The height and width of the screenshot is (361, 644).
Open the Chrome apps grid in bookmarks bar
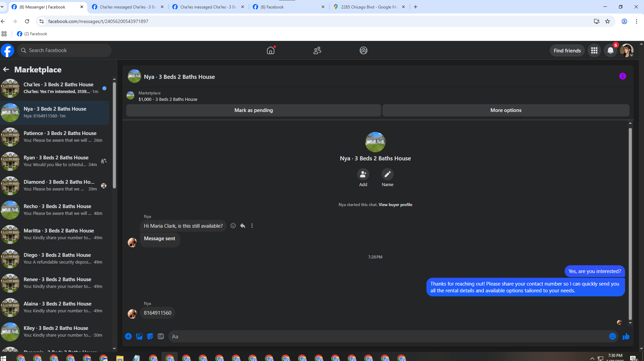coord(4,34)
